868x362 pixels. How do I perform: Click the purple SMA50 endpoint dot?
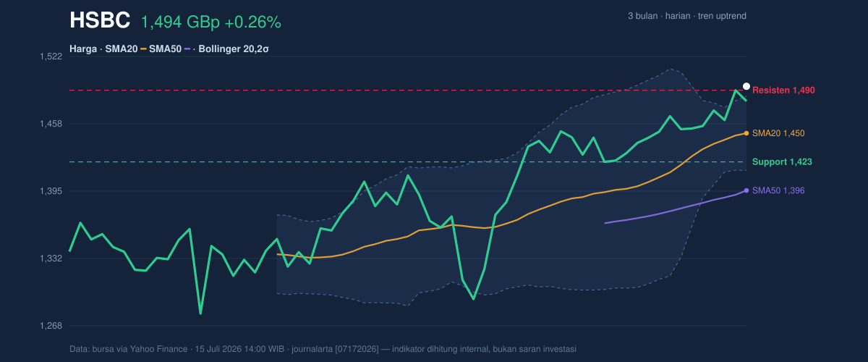click(x=746, y=190)
